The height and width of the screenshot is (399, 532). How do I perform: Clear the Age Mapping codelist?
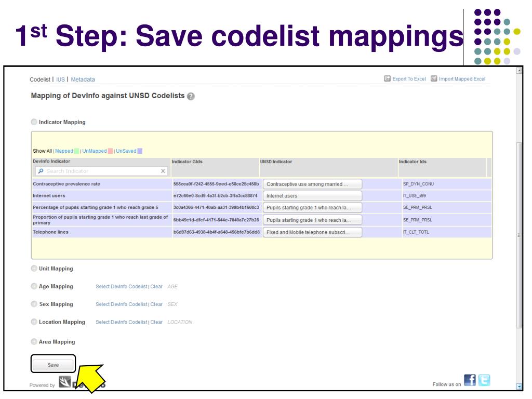[156, 286]
